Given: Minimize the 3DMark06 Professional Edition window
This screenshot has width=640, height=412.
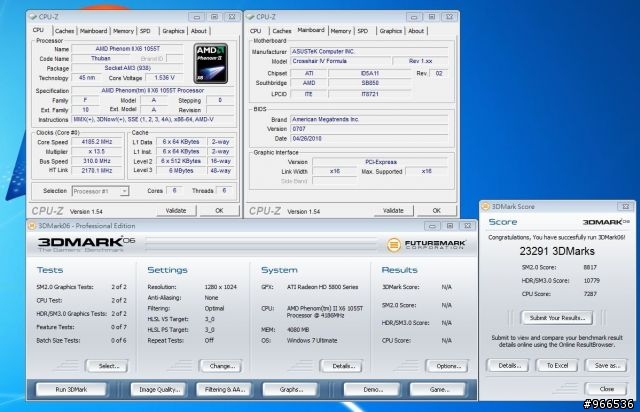Looking at the screenshot, I should tap(432, 226).
